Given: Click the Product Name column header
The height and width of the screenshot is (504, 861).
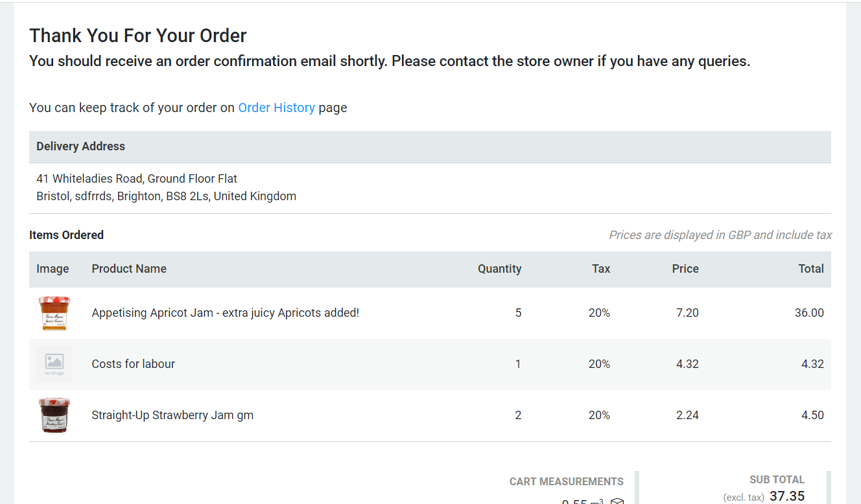Looking at the screenshot, I should pos(129,268).
